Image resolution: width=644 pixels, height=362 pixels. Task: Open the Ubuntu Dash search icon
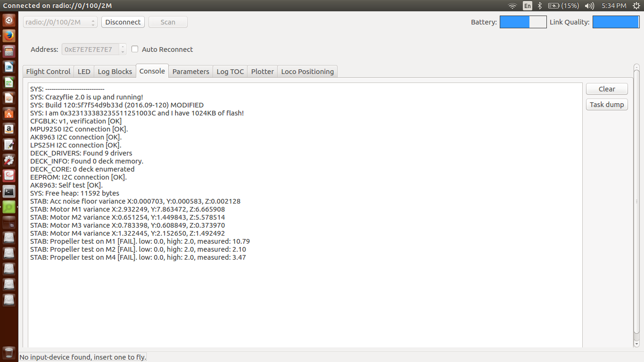(9, 20)
